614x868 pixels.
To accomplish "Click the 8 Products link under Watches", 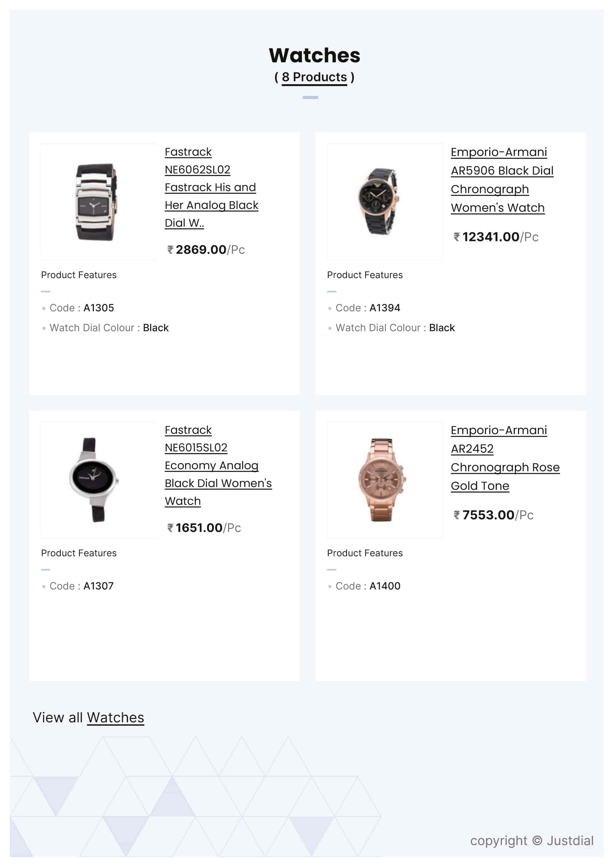I will 314,77.
